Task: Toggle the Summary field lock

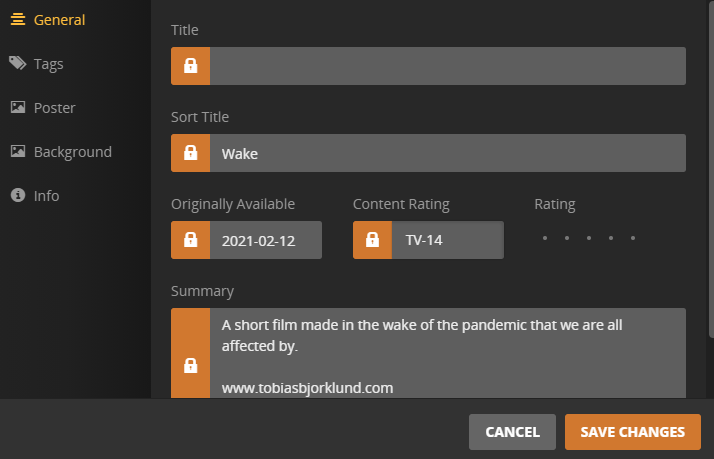Action: point(190,364)
